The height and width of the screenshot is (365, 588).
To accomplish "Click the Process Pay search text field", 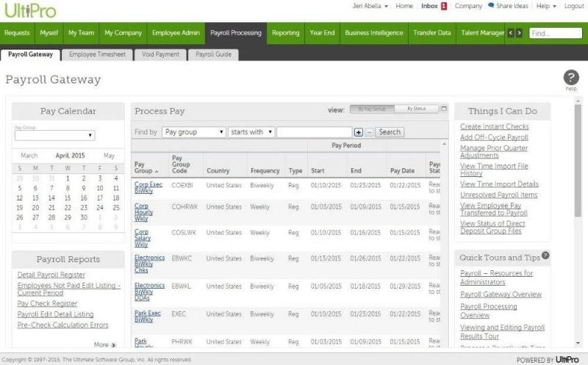I will click(315, 132).
